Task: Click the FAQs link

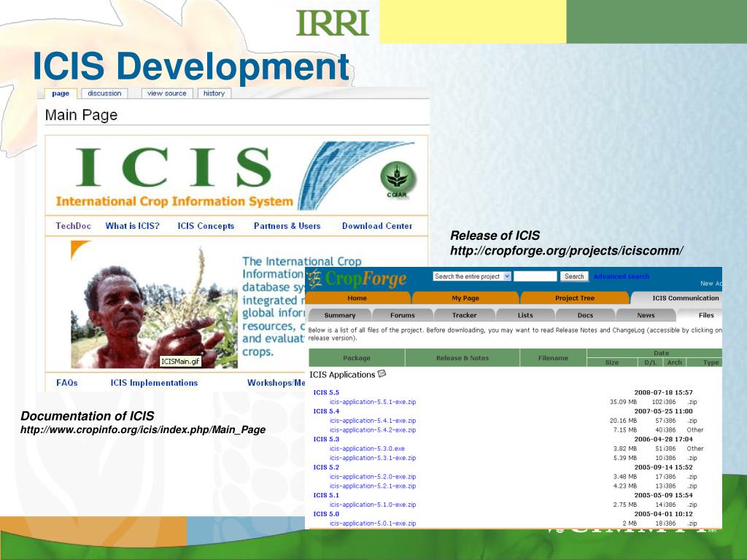Action: pyautogui.click(x=66, y=382)
